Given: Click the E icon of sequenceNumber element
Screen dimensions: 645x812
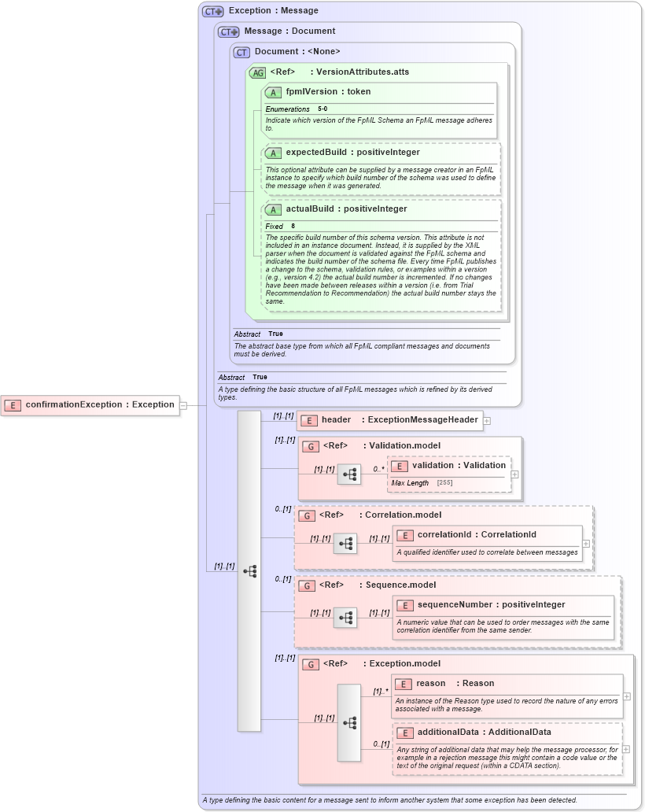Looking at the screenshot, I should tap(405, 605).
